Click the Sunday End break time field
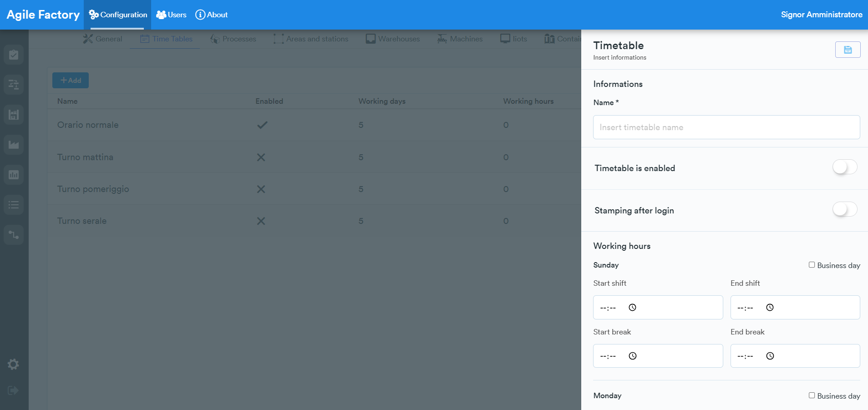This screenshot has height=410, width=868. click(x=795, y=356)
